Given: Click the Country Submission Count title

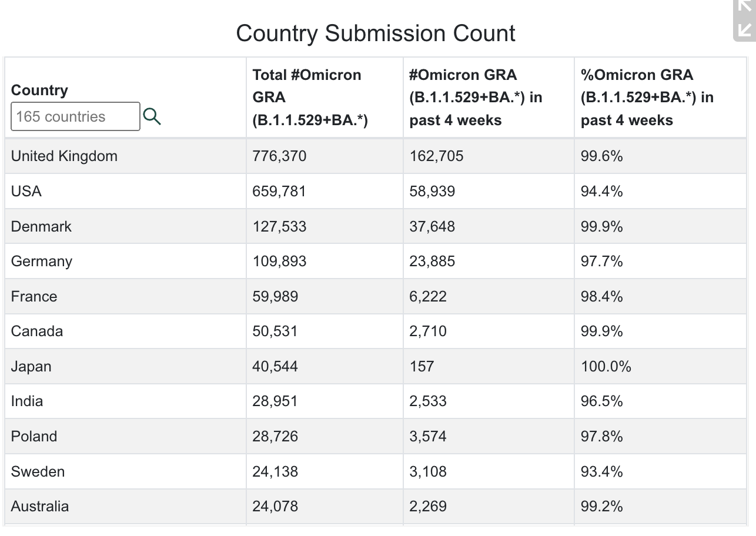Looking at the screenshot, I should point(376,33).
